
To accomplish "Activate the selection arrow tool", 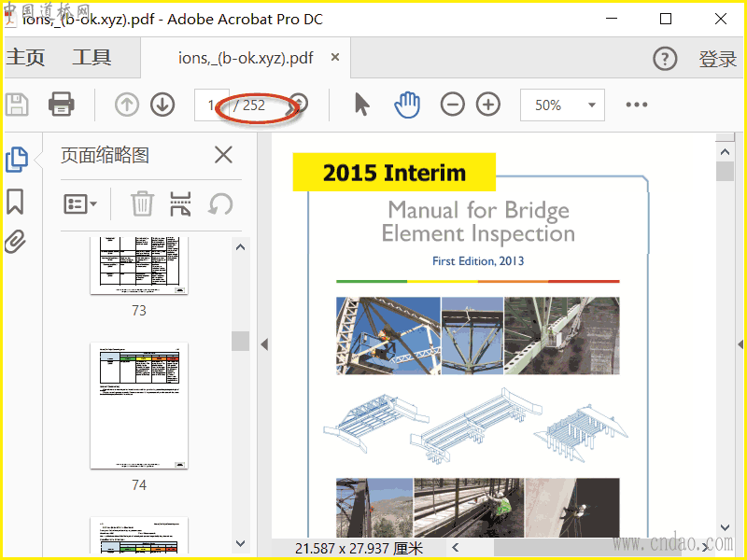I will (361, 105).
